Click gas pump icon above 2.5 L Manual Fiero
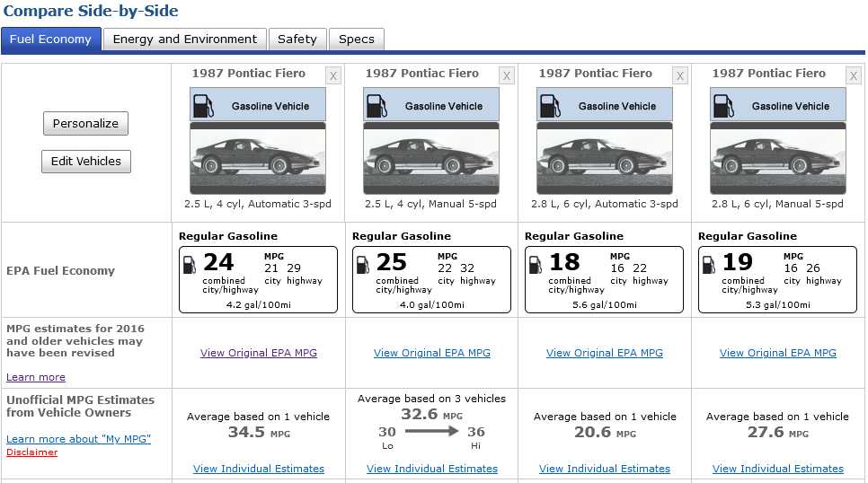 pos(376,106)
